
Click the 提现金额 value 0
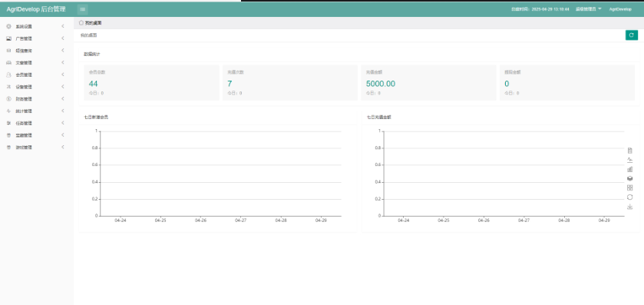pos(507,84)
